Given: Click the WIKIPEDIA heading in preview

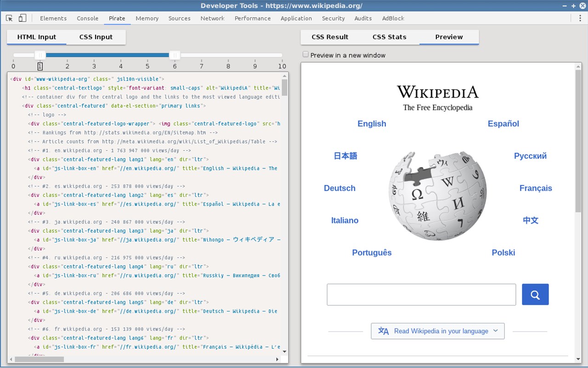Looking at the screenshot, I should pyautogui.click(x=438, y=92).
